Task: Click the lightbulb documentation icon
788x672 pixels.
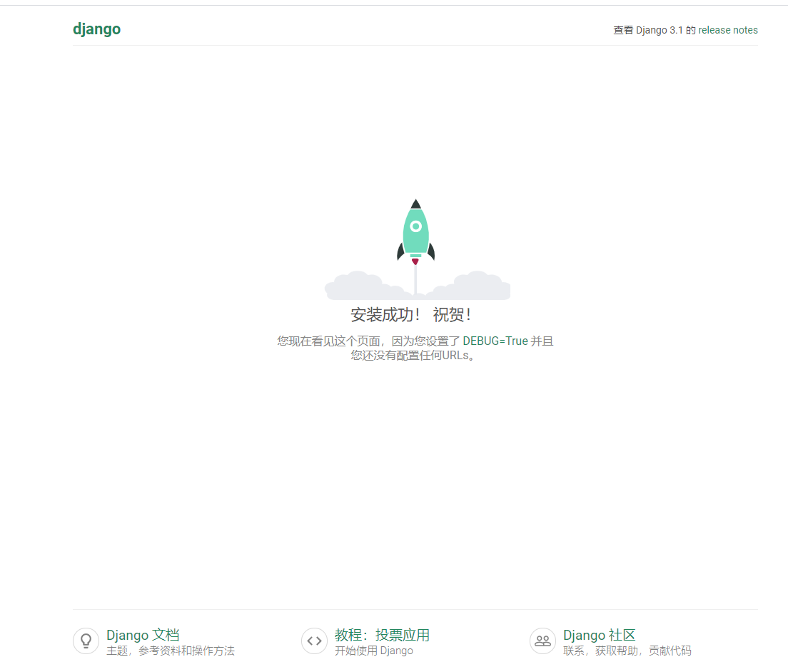Action: point(86,641)
